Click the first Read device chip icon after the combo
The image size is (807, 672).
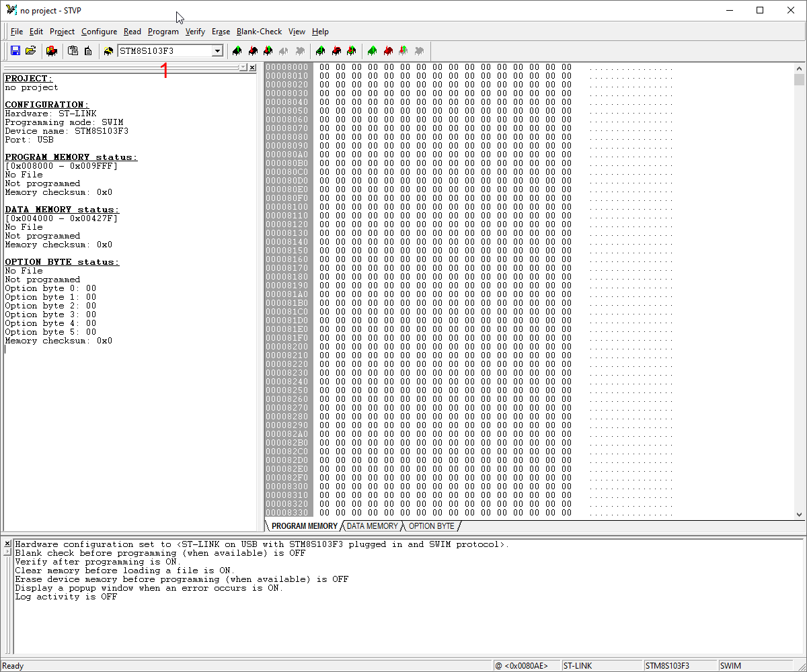237,51
